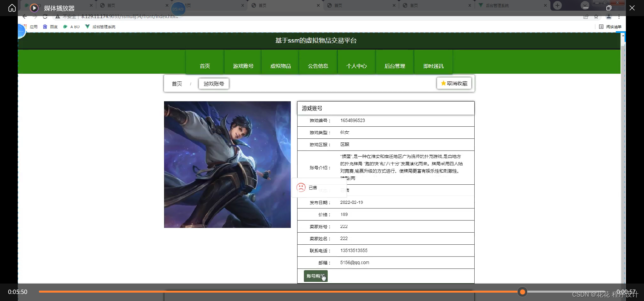Click the price value 189
Viewport: 644px width, 301px height.
[x=344, y=215]
